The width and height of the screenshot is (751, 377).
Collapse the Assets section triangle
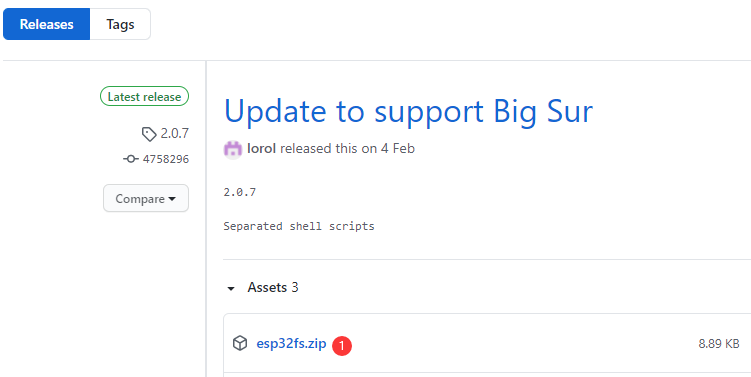click(231, 289)
